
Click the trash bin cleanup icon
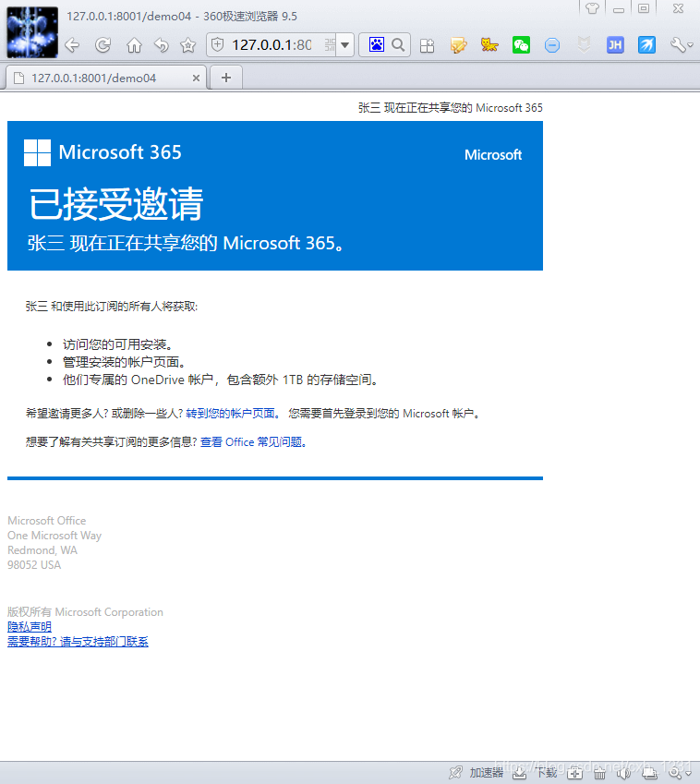click(599, 773)
